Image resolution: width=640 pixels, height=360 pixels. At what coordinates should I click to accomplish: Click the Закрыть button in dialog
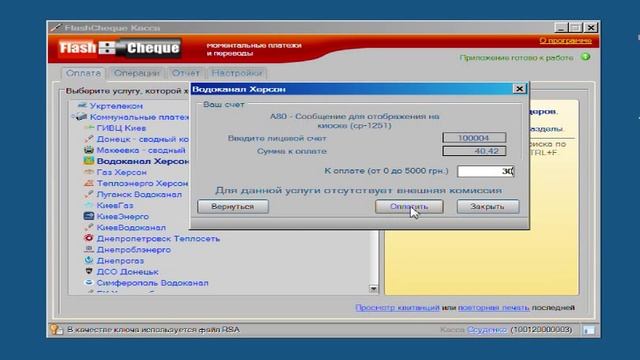[488, 207]
